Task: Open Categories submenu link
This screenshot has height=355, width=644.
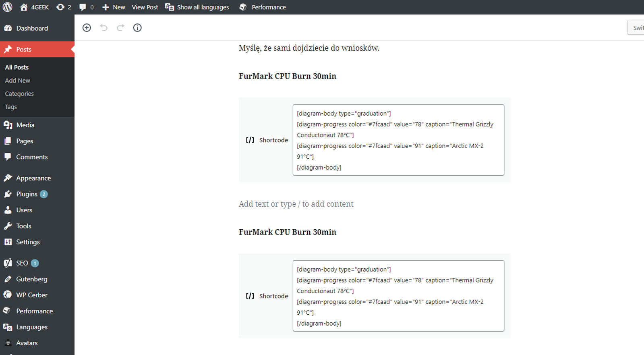Action: pos(19,93)
